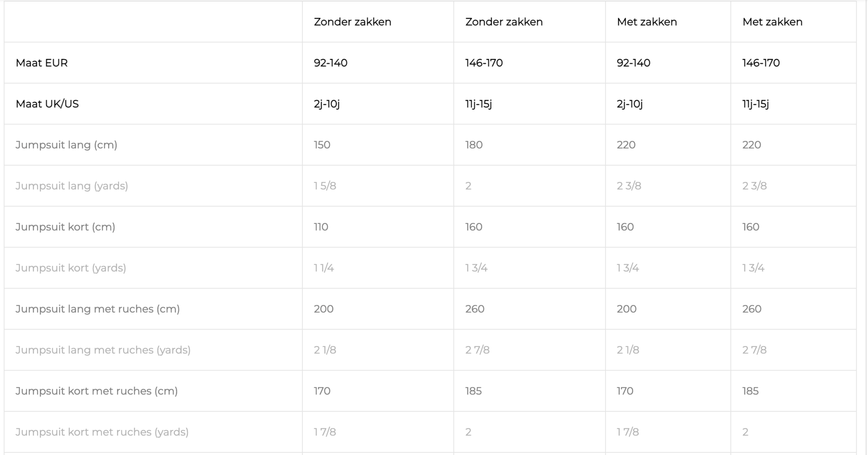Click the "Jumpsuit lang (cm)" row label
Image resolution: width=868 pixels, height=455 pixels.
(x=66, y=145)
